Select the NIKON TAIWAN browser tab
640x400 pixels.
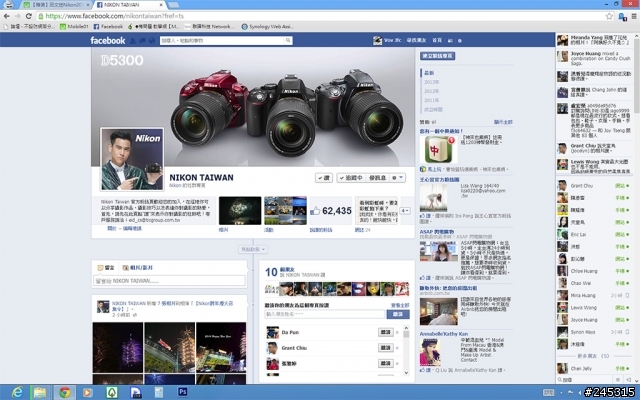(129, 5)
